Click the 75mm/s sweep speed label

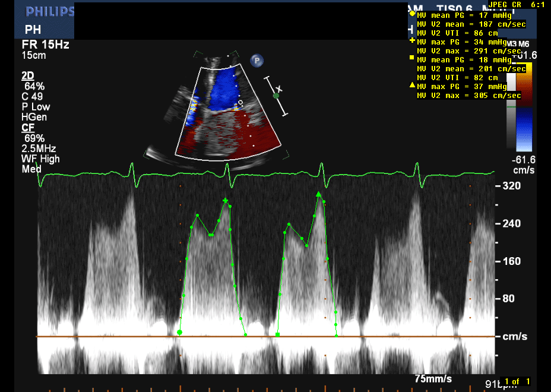coord(432,378)
